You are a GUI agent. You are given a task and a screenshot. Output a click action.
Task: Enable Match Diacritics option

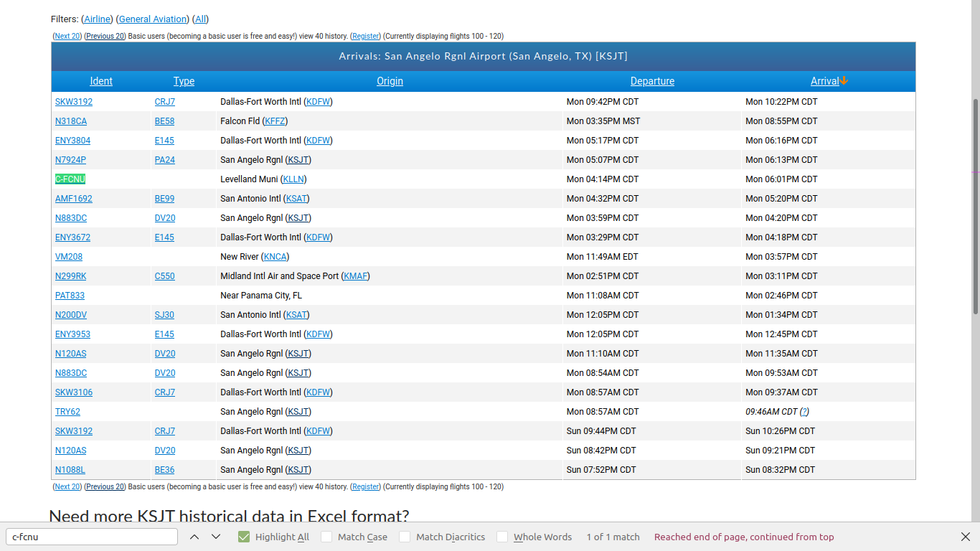(405, 537)
